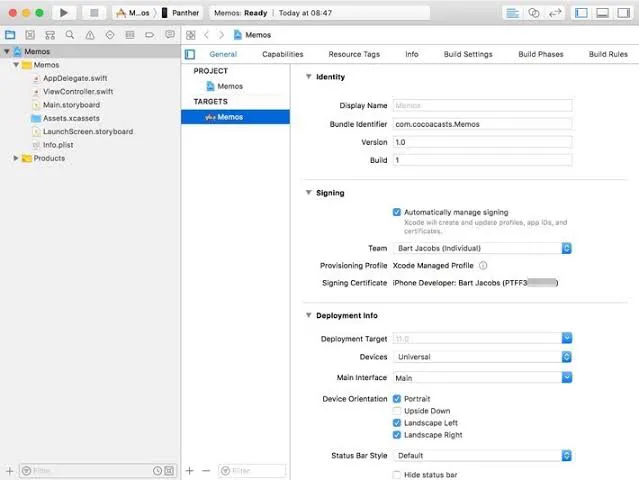This screenshot has width=639, height=480.
Task: Open the related items grid menu
Action: click(x=190, y=35)
